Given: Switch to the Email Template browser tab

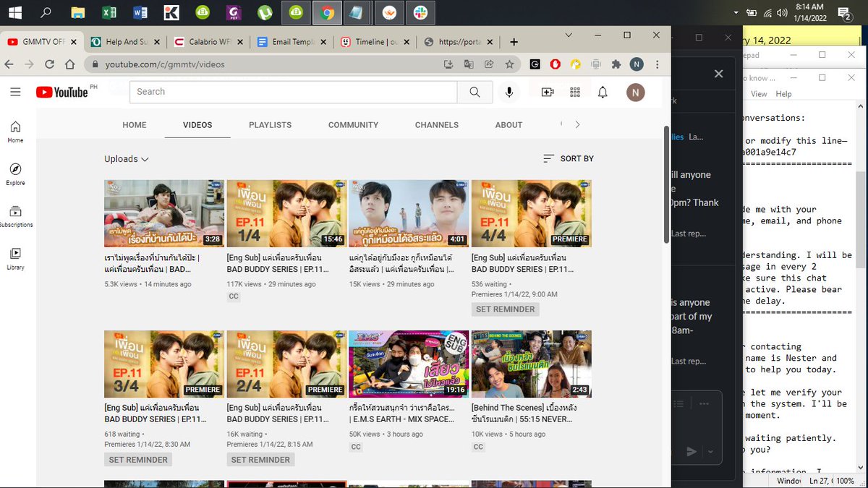Looking at the screenshot, I should 291,42.
